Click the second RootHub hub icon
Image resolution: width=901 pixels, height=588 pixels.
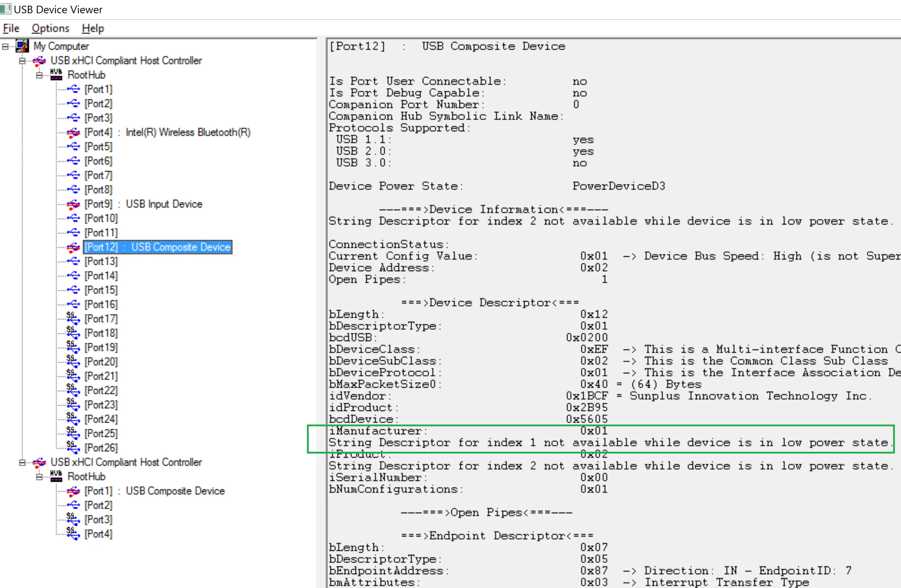click(56, 476)
